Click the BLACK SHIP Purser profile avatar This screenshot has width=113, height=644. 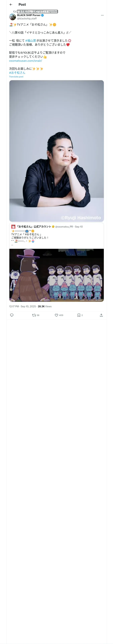click(x=13, y=17)
